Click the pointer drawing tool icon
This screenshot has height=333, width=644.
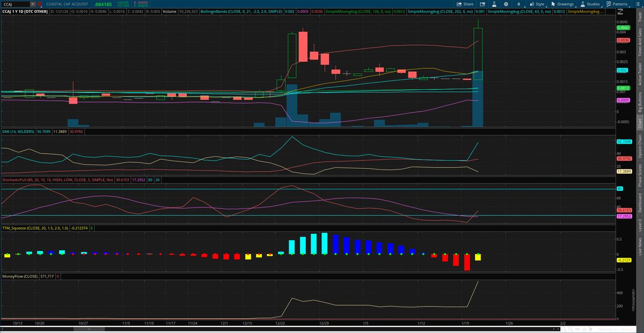point(590,329)
